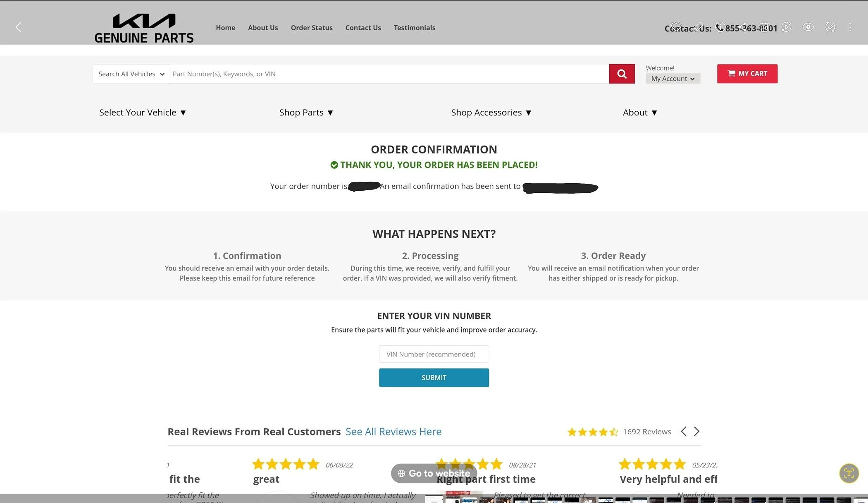
Task: Click the 'great' review title
Action: point(266,479)
